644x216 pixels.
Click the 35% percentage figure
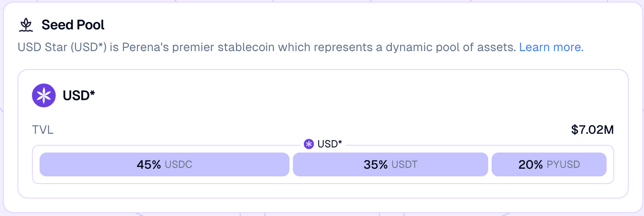pyautogui.click(x=376, y=164)
